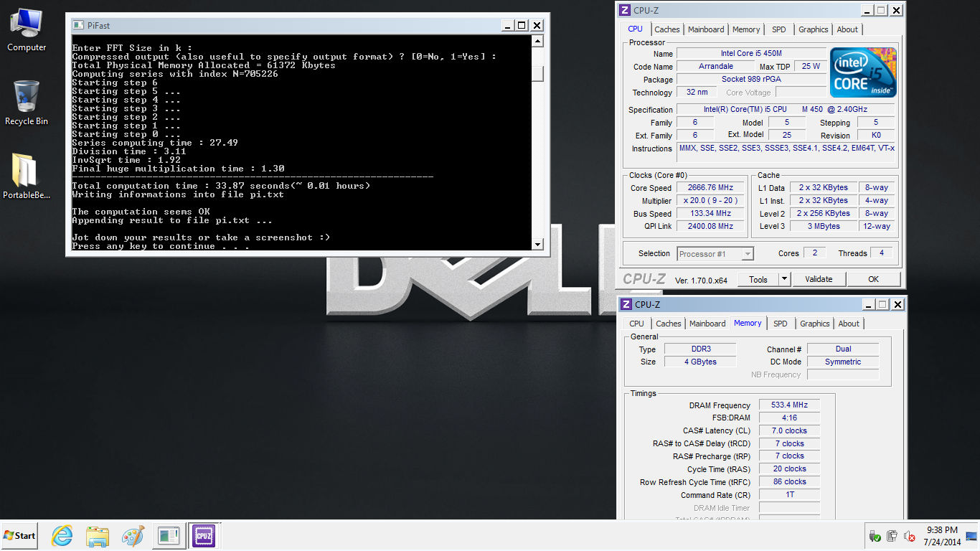The width and height of the screenshot is (980, 551).
Task: Click the PiFast window title icon
Action: (x=79, y=25)
